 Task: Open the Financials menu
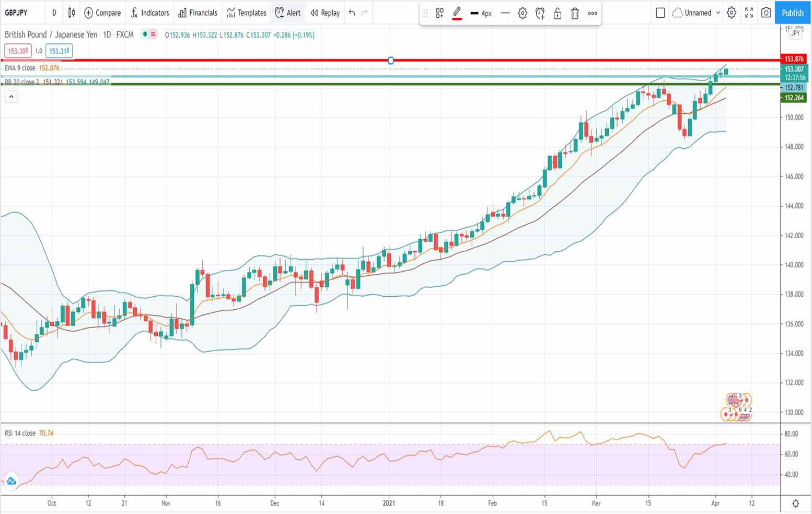click(x=198, y=13)
